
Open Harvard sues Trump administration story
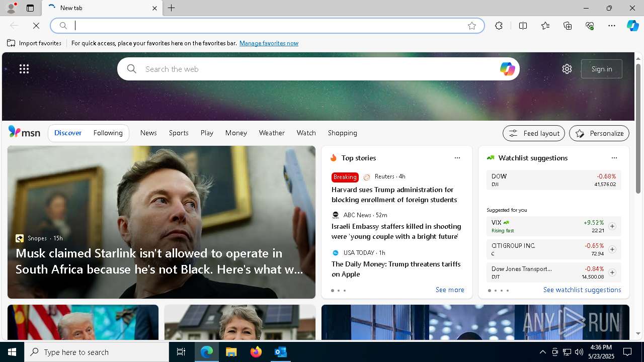(394, 195)
